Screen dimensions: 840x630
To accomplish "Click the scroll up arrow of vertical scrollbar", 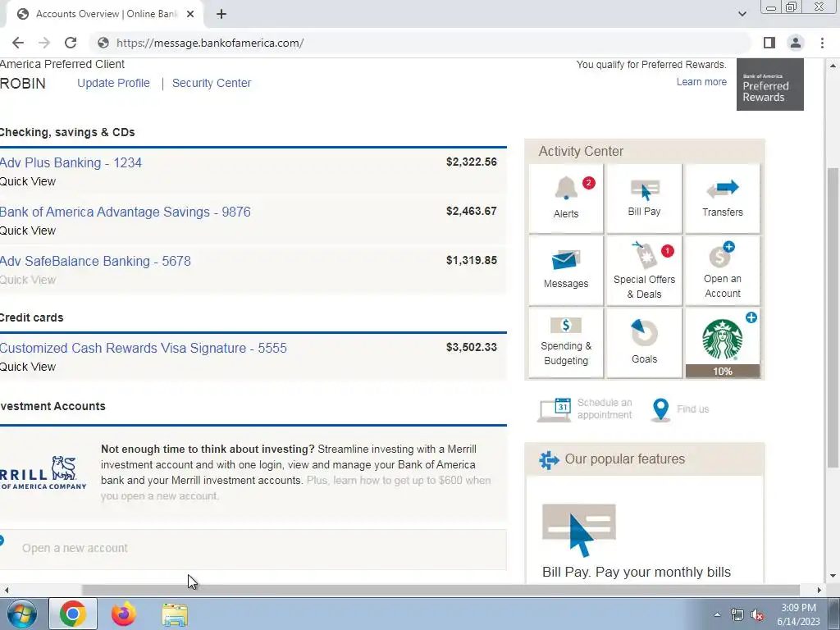I will [x=833, y=66].
